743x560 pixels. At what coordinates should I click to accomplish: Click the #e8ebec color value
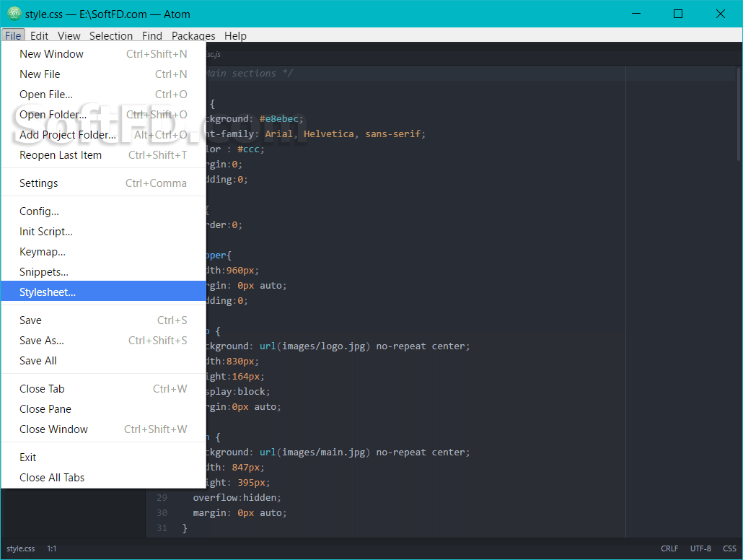(x=278, y=118)
